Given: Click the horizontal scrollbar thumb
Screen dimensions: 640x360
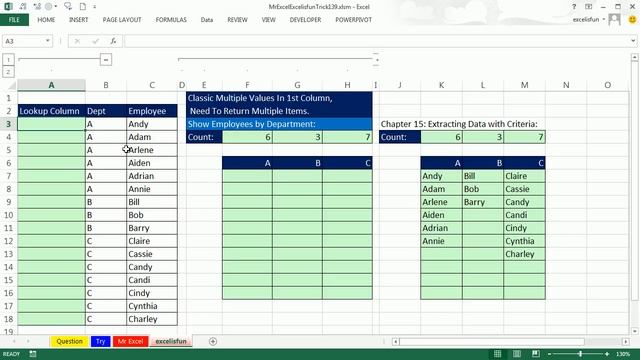Looking at the screenshot, I should 492,341.
